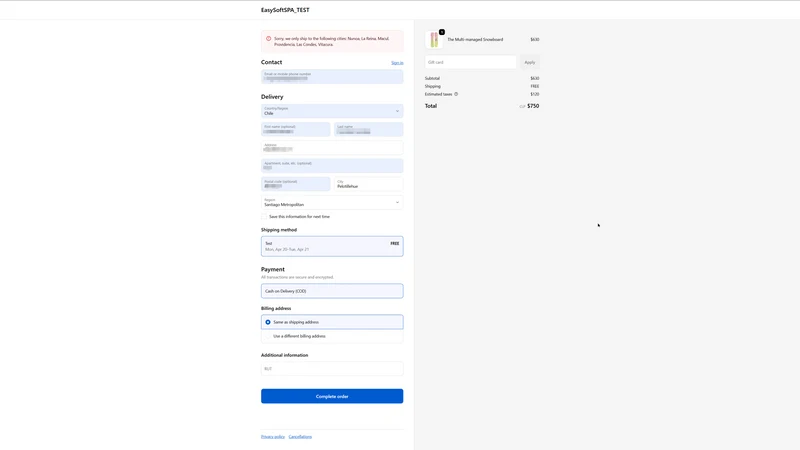Focus the Apartment, suite, etc. field
The width and height of the screenshot is (800, 450).
pos(332,165)
